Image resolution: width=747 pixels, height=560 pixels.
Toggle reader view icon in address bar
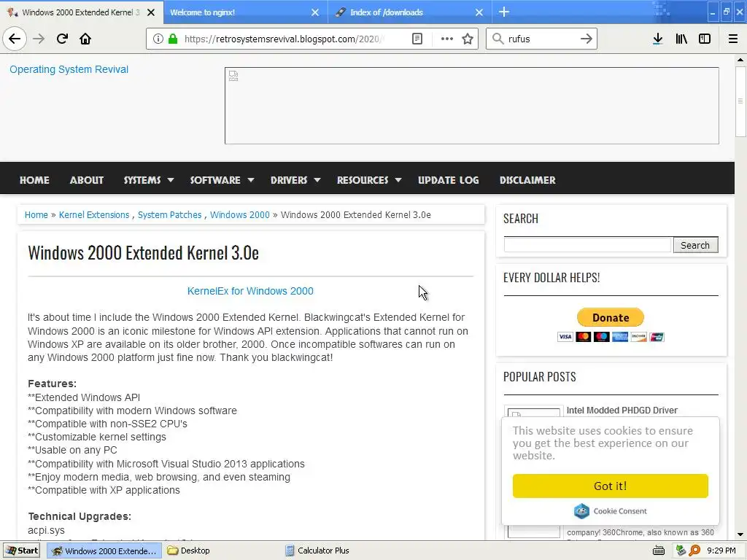click(x=417, y=39)
